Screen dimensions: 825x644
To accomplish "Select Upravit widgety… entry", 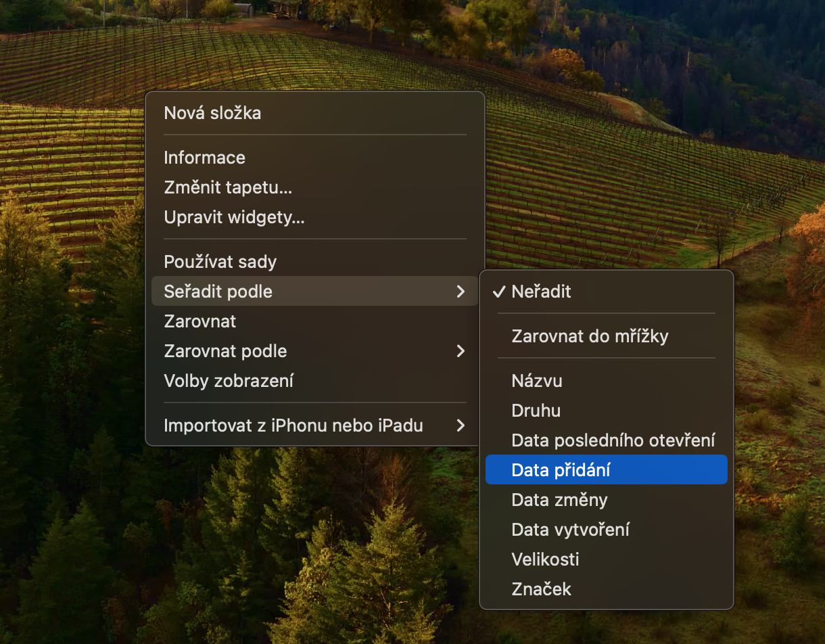I will click(x=234, y=217).
